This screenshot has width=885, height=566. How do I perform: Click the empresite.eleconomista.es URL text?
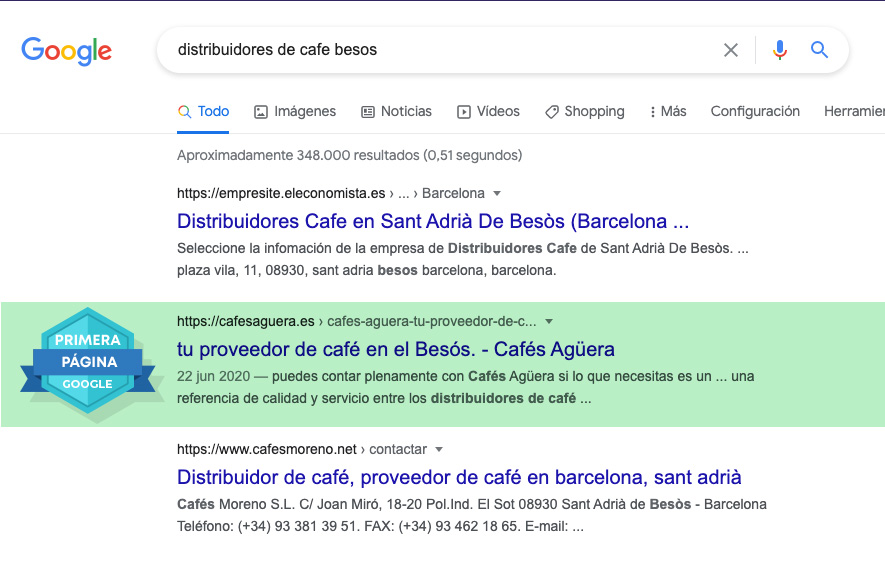click(x=331, y=194)
